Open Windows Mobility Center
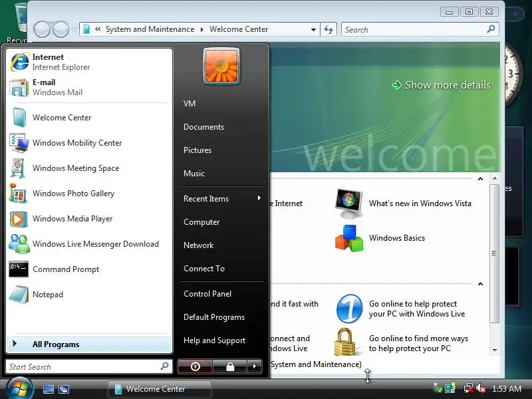The image size is (532, 399). click(89, 143)
